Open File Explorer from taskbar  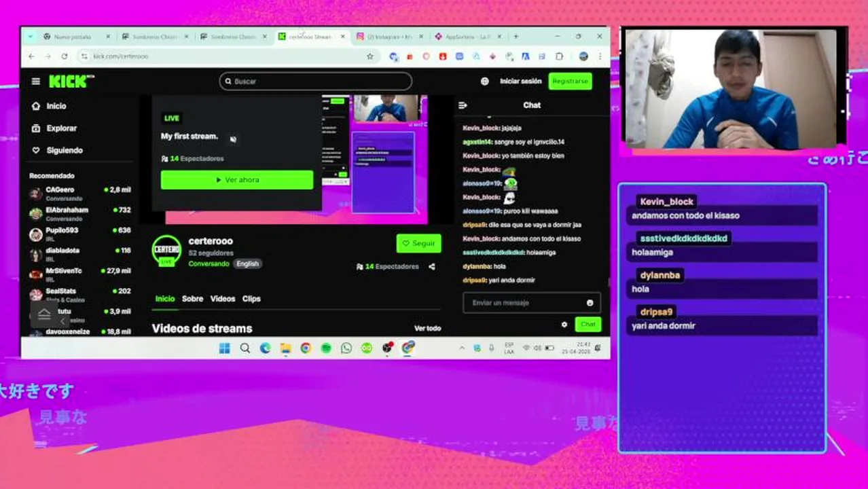pyautogui.click(x=285, y=348)
